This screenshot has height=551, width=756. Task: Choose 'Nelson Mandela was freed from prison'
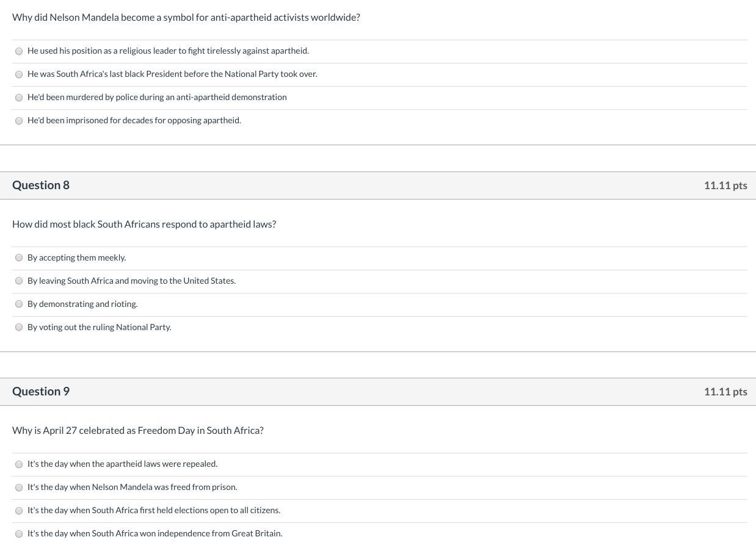pos(19,488)
